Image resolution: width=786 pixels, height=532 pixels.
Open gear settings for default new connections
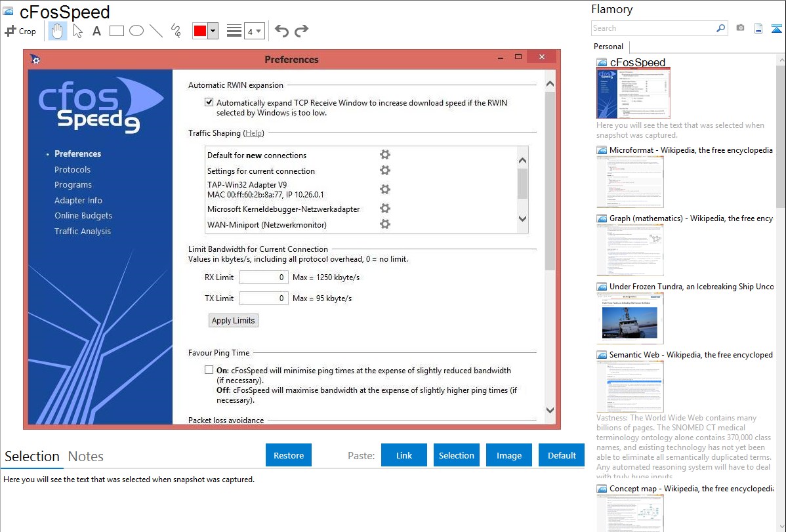pos(385,154)
